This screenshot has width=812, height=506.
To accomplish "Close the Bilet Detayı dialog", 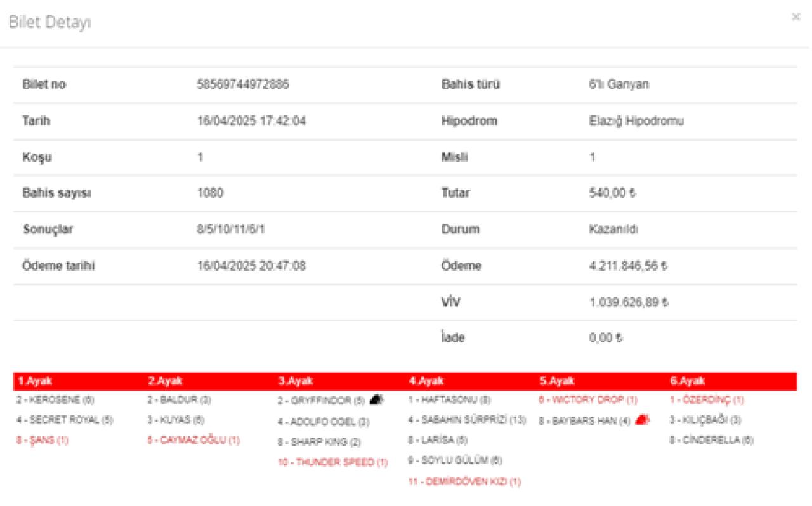I will tap(796, 17).
